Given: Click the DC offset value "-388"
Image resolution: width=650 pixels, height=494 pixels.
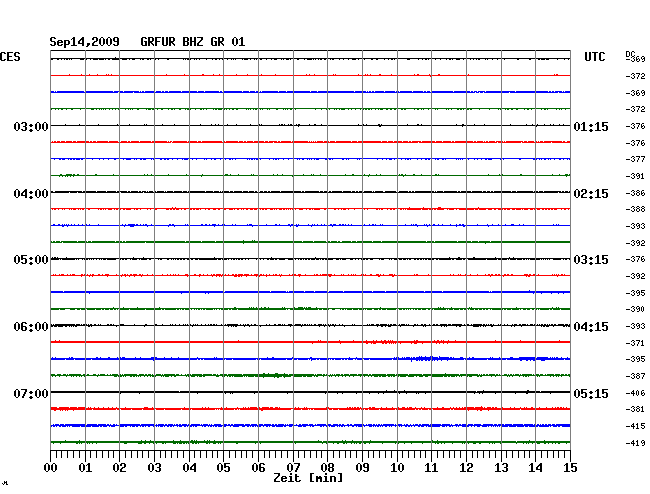Looking at the screenshot, I should (x=635, y=209).
